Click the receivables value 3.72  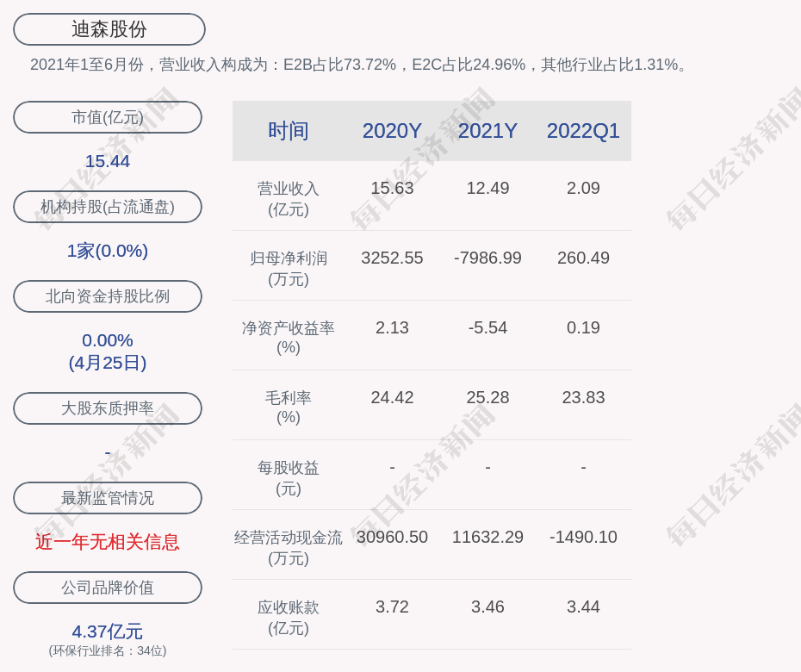393,607
